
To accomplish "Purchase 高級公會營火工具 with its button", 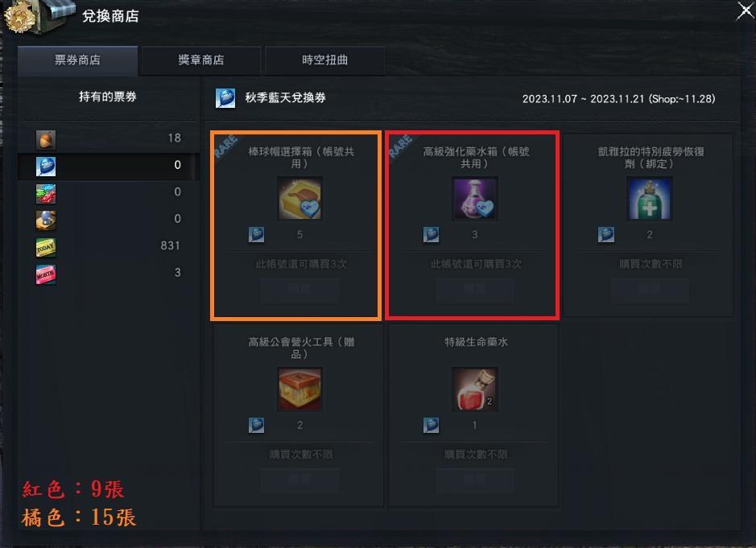I will click(300, 480).
